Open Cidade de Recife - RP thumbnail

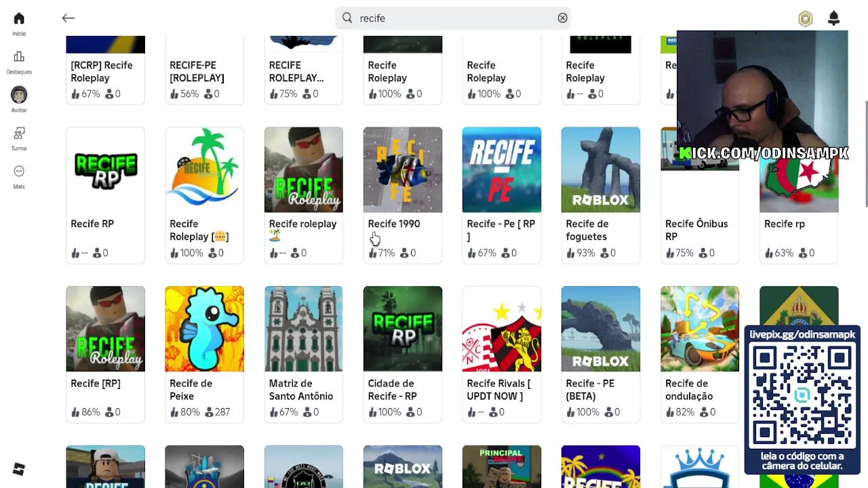403,329
